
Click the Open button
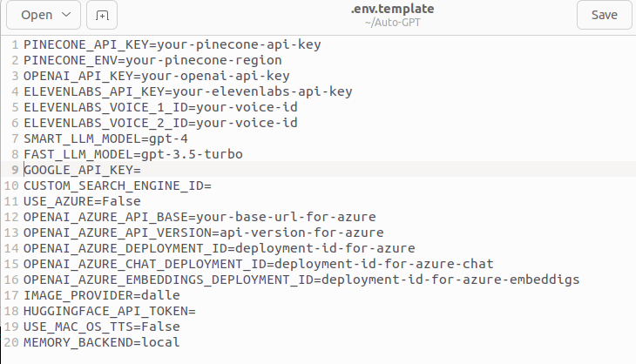(x=37, y=15)
